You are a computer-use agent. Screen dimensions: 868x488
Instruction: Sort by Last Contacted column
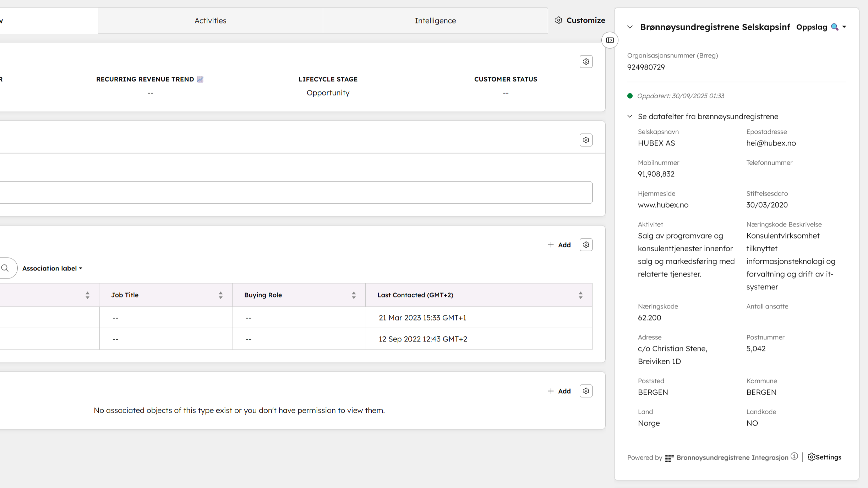(x=580, y=295)
